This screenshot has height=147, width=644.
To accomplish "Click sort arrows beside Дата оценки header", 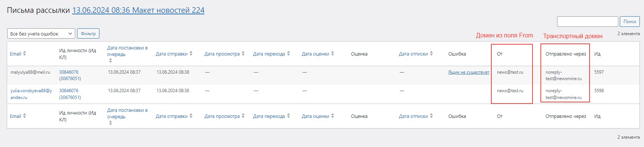I will coord(333,54).
